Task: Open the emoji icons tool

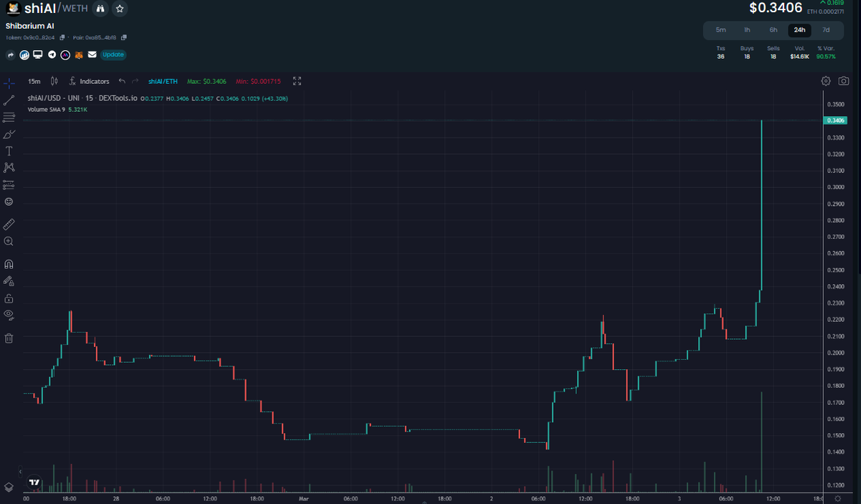Action: click(9, 202)
